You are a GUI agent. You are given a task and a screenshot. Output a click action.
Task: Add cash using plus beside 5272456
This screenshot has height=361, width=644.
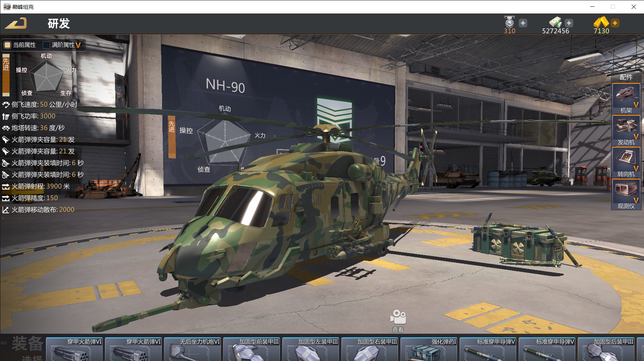[569, 23]
